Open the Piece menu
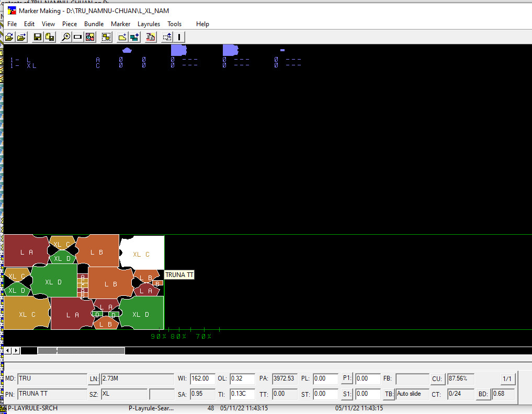532x414 pixels. point(70,24)
